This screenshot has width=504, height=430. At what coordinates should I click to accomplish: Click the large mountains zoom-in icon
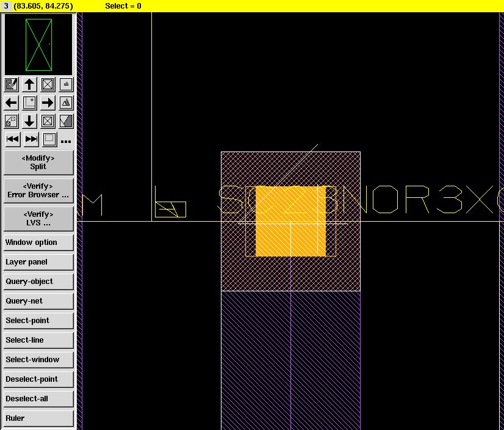pyautogui.click(x=67, y=103)
